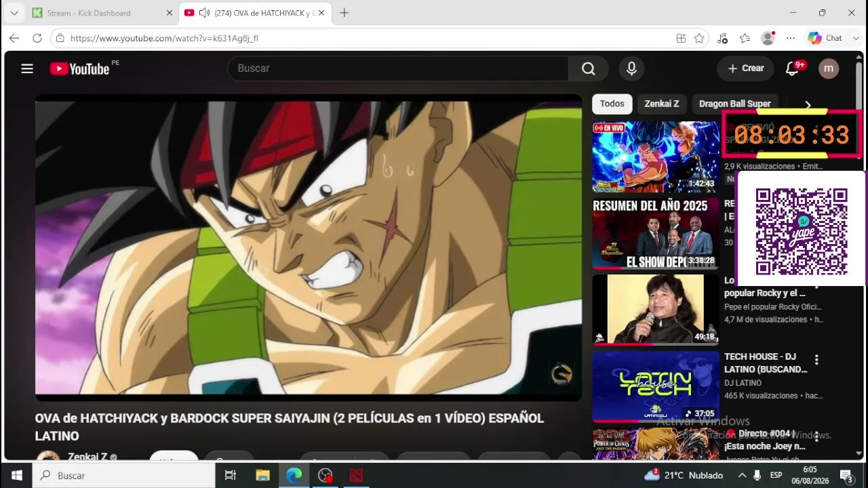This screenshot has width=868, height=488.
Task: Open the tab search dropdown chevron
Action: (x=14, y=13)
